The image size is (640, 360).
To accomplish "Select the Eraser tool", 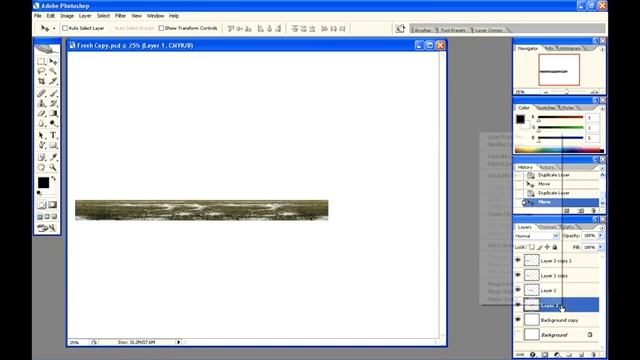I will coord(41,113).
